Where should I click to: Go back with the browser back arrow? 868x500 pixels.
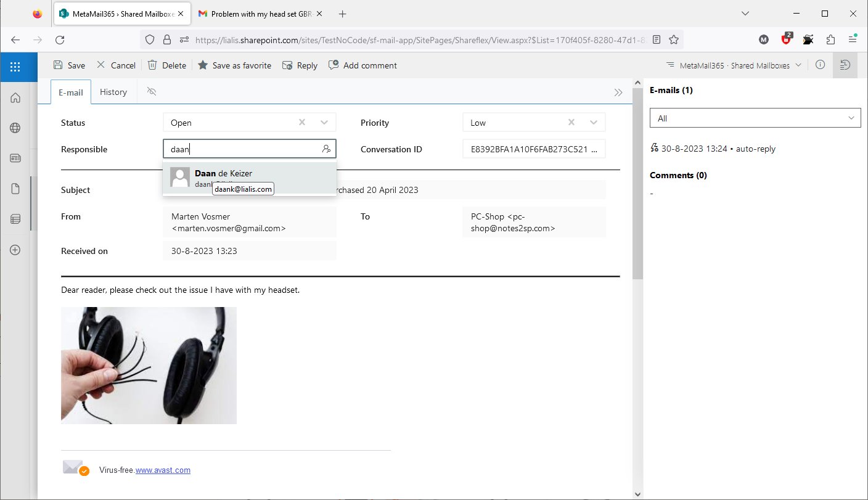(15, 39)
